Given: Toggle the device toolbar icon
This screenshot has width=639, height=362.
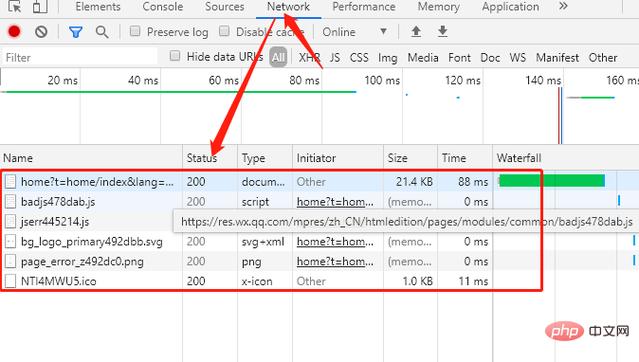Looking at the screenshot, I should (40, 7).
